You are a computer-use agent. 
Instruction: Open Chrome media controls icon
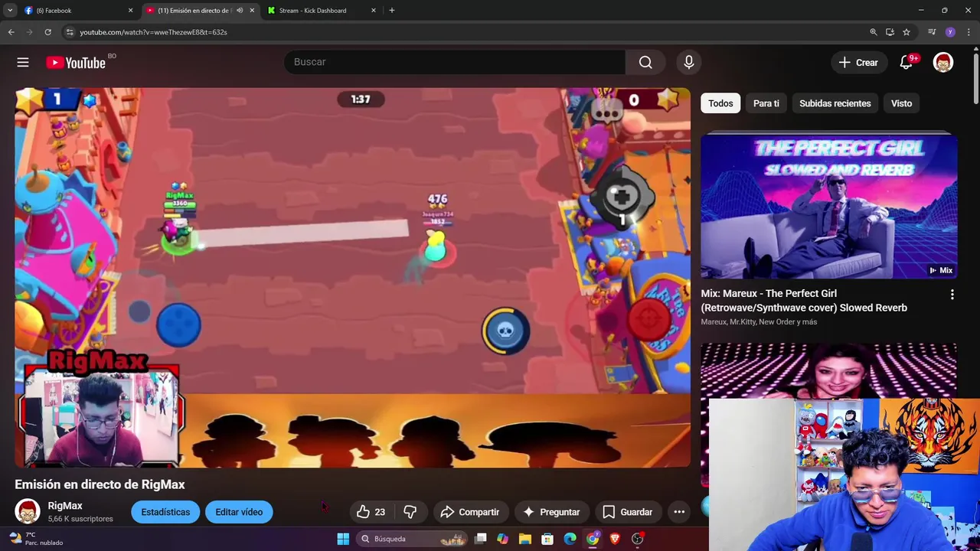932,32
